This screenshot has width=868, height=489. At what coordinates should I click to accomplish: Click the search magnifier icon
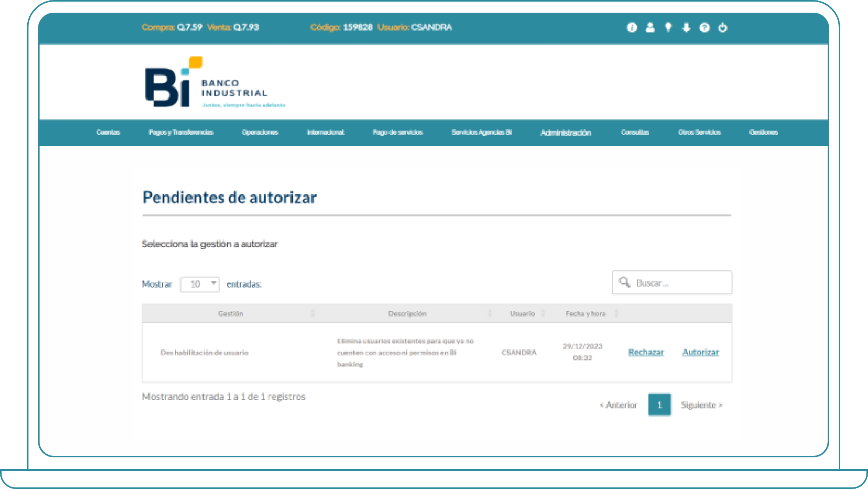point(624,282)
